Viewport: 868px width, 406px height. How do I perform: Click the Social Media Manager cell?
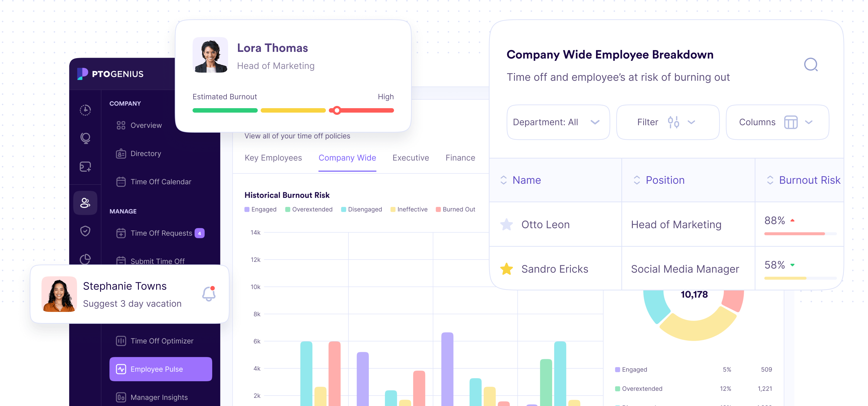coord(688,269)
